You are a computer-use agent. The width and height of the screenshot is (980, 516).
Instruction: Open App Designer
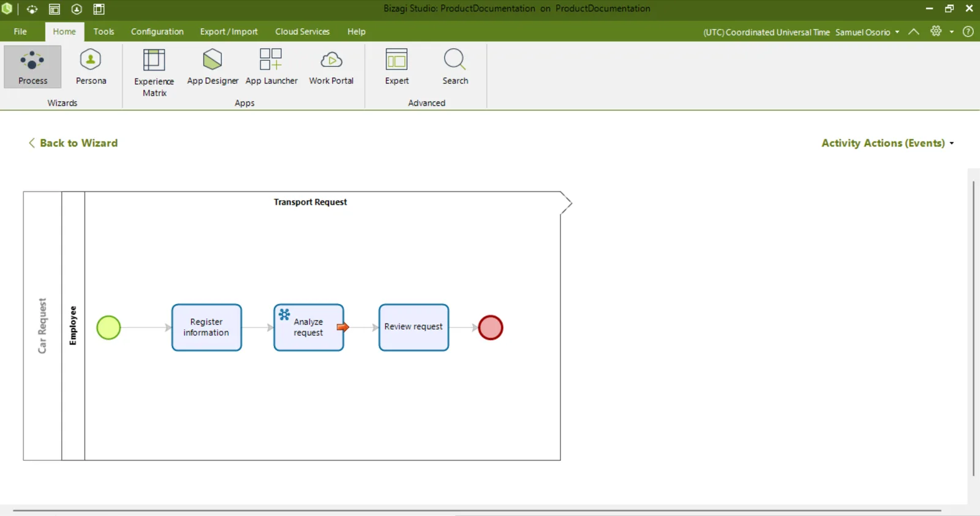click(213, 67)
